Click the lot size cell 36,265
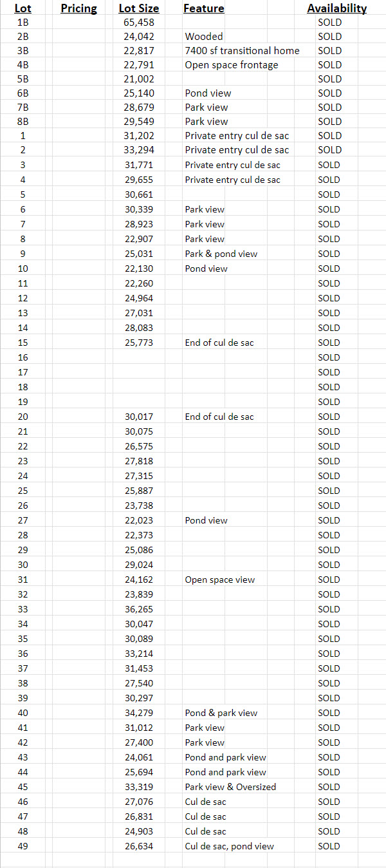This screenshot has width=386, height=868. (x=139, y=609)
